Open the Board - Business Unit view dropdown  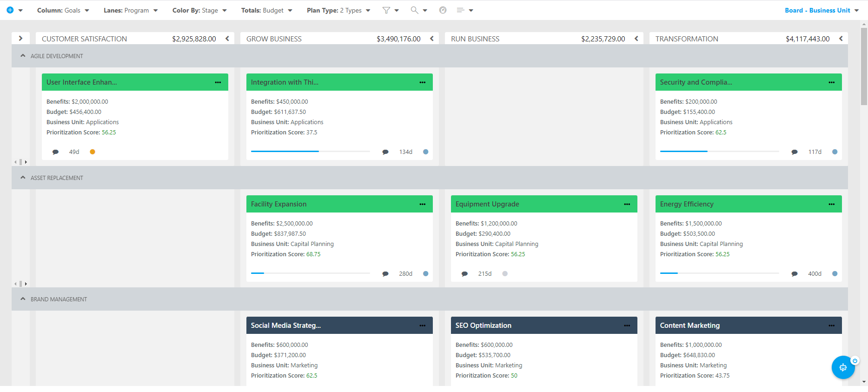click(x=822, y=10)
